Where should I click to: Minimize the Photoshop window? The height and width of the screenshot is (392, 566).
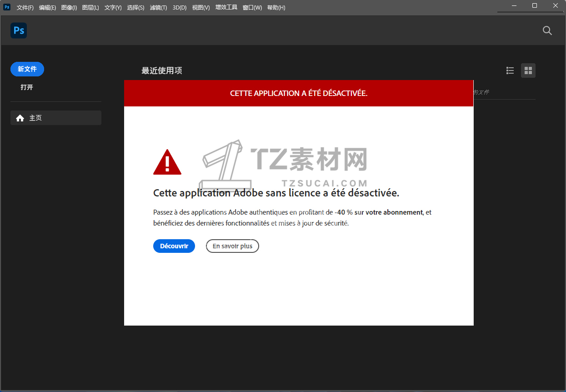[x=514, y=6]
